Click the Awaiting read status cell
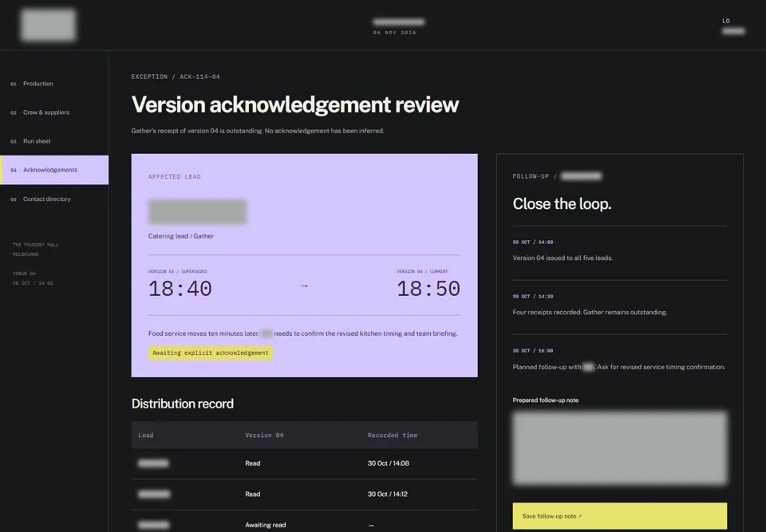This screenshot has height=532, width=766. (x=265, y=525)
